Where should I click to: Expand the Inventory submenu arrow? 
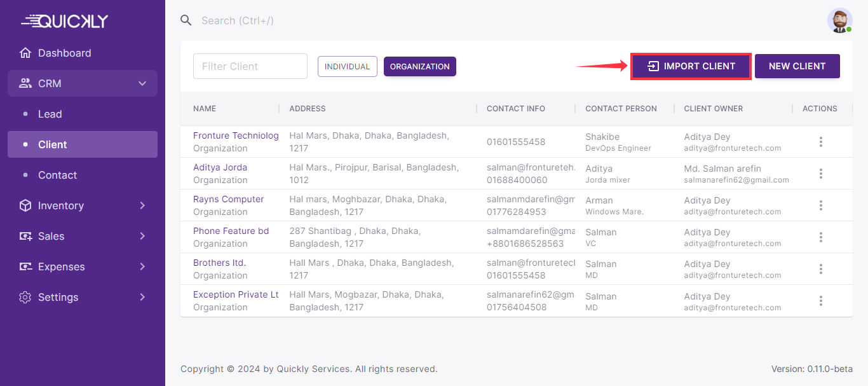142,205
